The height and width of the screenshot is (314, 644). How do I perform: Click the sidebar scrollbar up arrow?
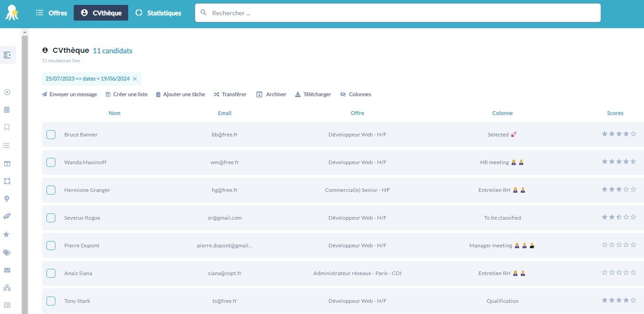coord(25,32)
